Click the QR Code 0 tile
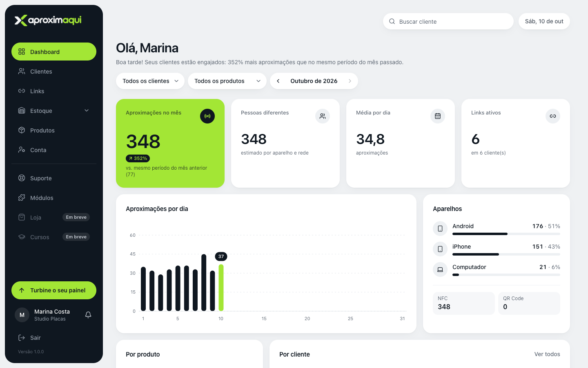 (529, 303)
